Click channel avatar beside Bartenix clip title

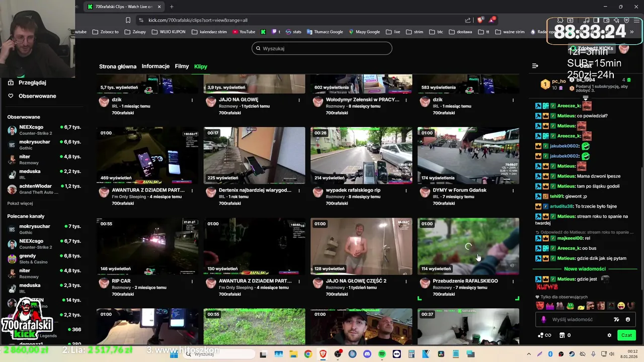[x=211, y=192]
